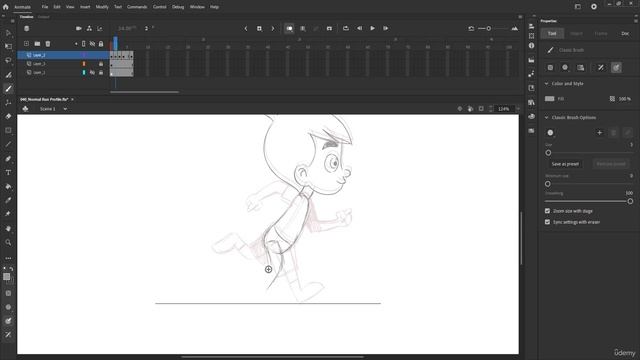Open the Edit Toolbar three-dots menu

click(x=8, y=258)
